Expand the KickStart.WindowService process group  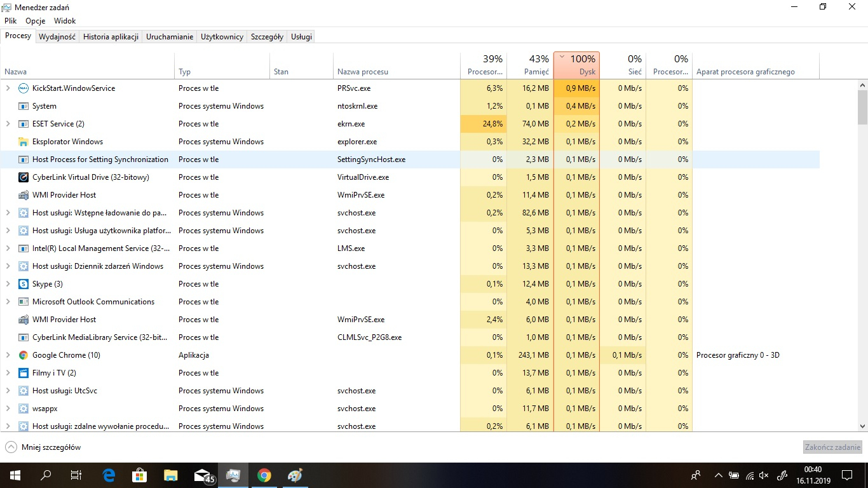point(8,88)
